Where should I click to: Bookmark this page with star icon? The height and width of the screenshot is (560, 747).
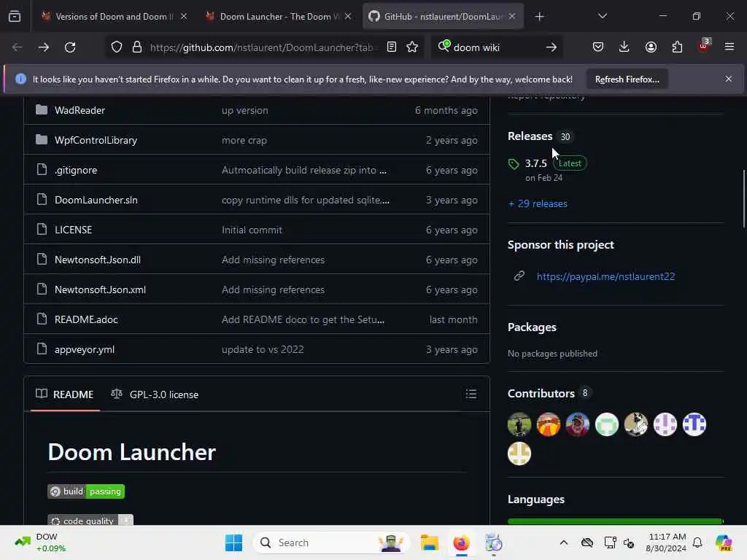pyautogui.click(x=412, y=47)
